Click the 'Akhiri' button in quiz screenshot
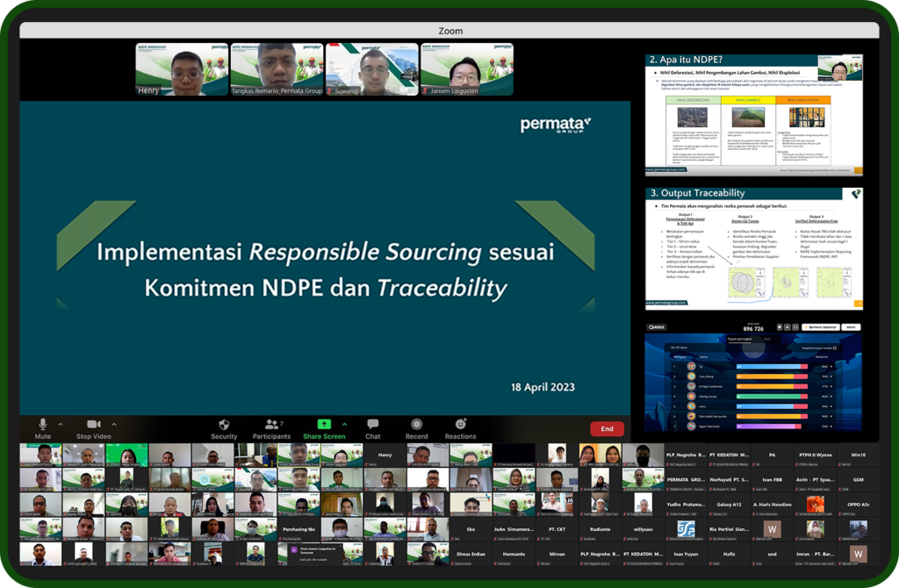899x588 pixels. (852, 327)
